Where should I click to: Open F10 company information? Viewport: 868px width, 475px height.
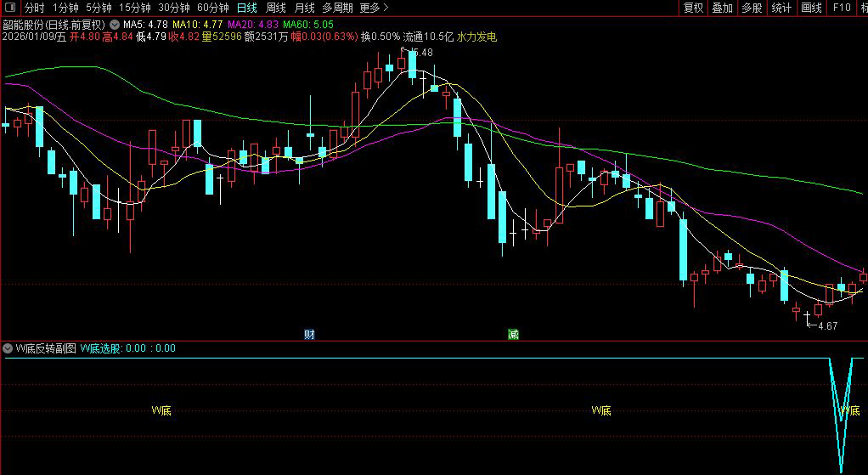click(x=841, y=8)
